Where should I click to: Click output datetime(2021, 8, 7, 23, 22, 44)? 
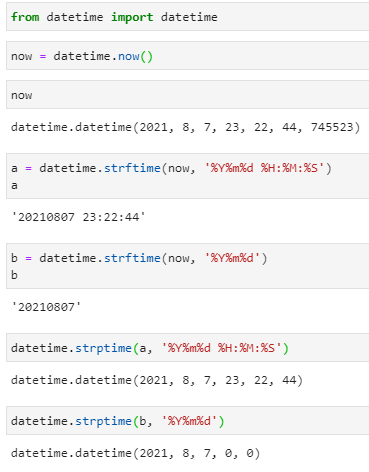coord(157,380)
